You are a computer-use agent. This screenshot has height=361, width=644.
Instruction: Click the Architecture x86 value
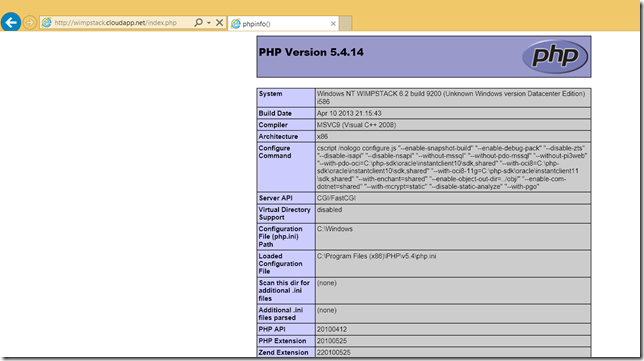[x=322, y=136]
